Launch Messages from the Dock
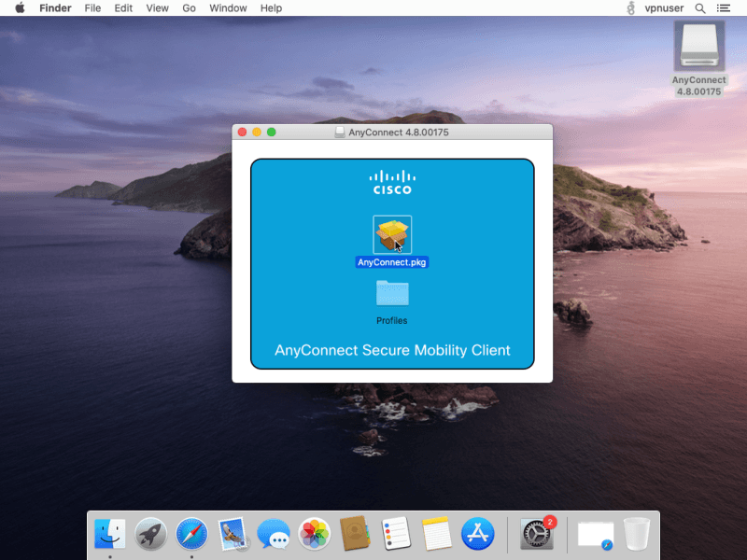This screenshot has width=747, height=560. pos(273,534)
